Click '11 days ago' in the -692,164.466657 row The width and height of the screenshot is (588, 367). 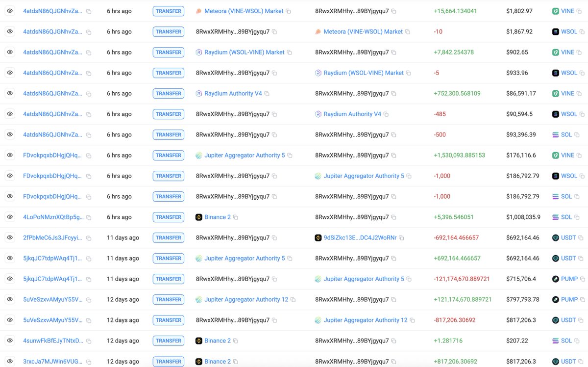pyautogui.click(x=123, y=237)
